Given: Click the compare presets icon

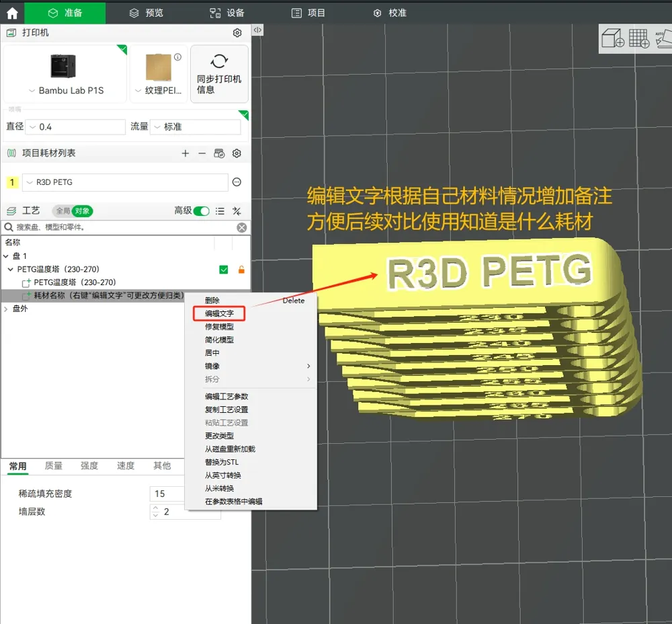Looking at the screenshot, I should (x=237, y=211).
